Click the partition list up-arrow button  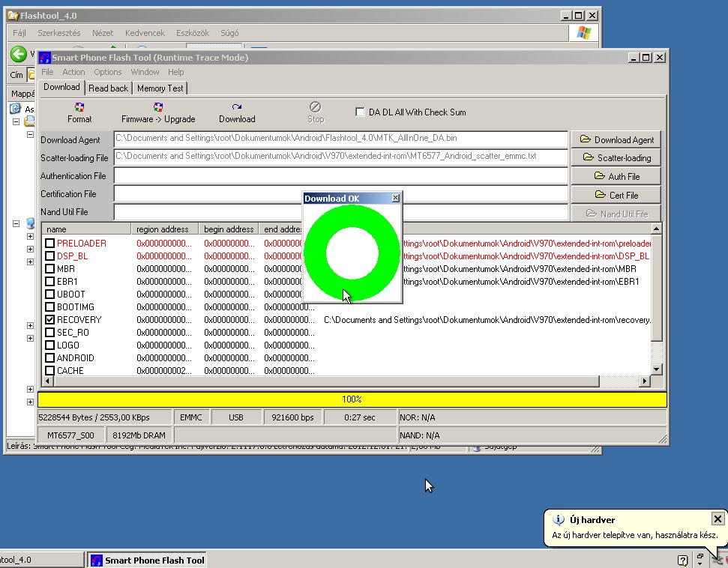(656, 229)
